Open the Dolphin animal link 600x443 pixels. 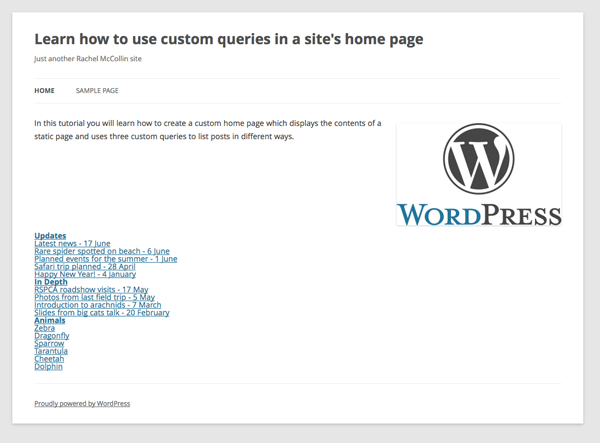(48, 366)
